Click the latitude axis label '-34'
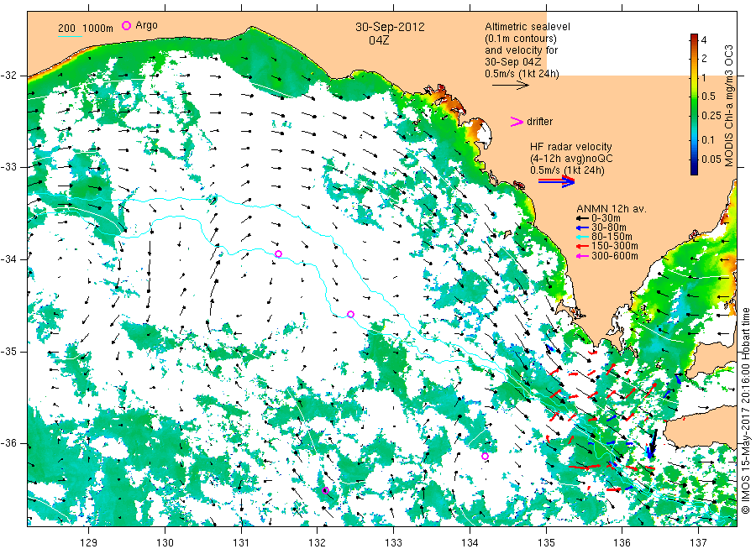This screenshot has height=554, width=756. tap(8, 259)
